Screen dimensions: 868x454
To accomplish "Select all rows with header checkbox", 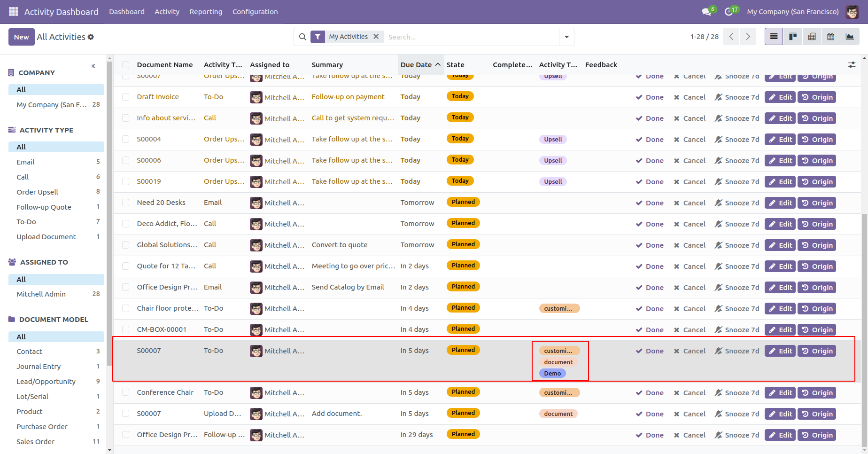I will pos(125,65).
